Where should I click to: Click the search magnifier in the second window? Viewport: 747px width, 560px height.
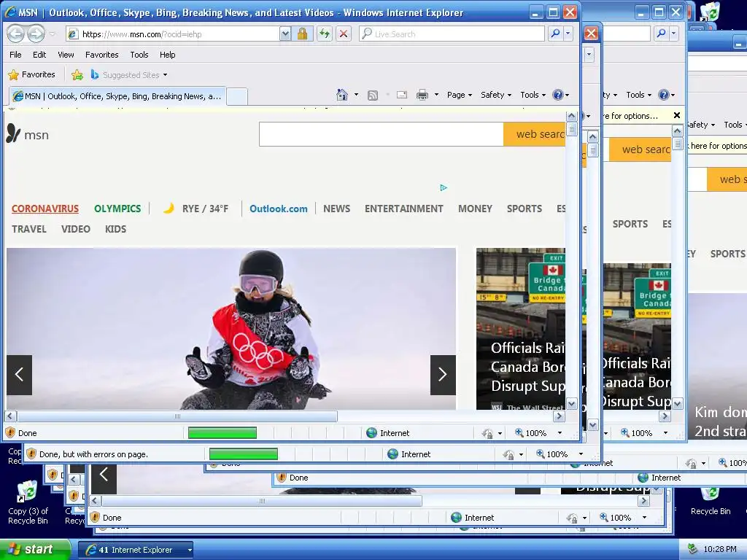point(661,34)
